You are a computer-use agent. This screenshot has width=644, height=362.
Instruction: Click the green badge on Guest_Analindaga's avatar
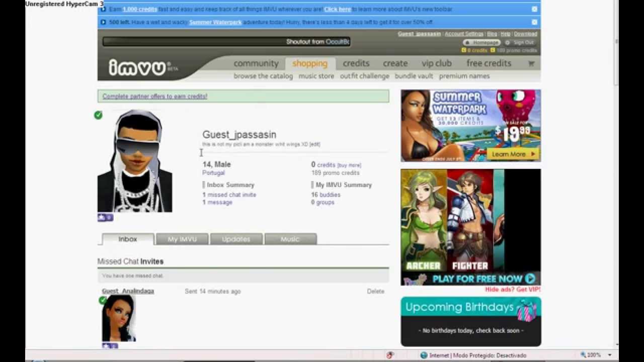pyautogui.click(x=103, y=300)
